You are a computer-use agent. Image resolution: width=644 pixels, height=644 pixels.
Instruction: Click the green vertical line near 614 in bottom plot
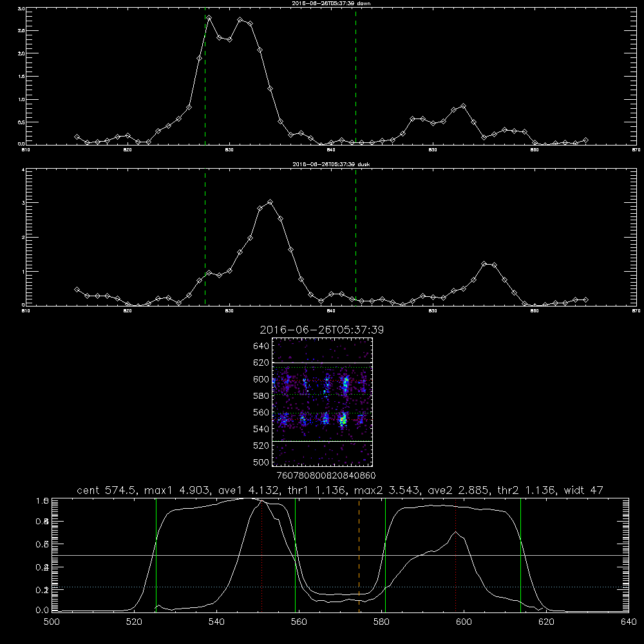[x=520, y=554]
